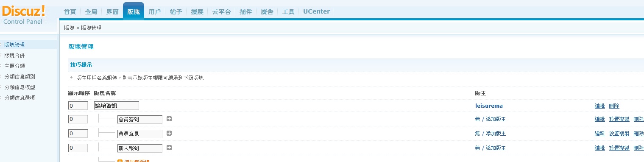Open 主題分類 in the sidebar
644x162 pixels.
pos(14,66)
